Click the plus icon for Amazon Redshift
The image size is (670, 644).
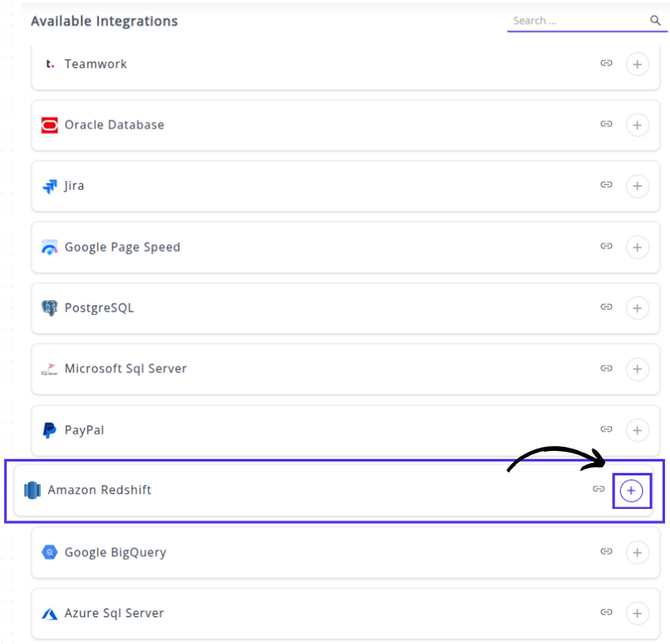pyautogui.click(x=631, y=490)
